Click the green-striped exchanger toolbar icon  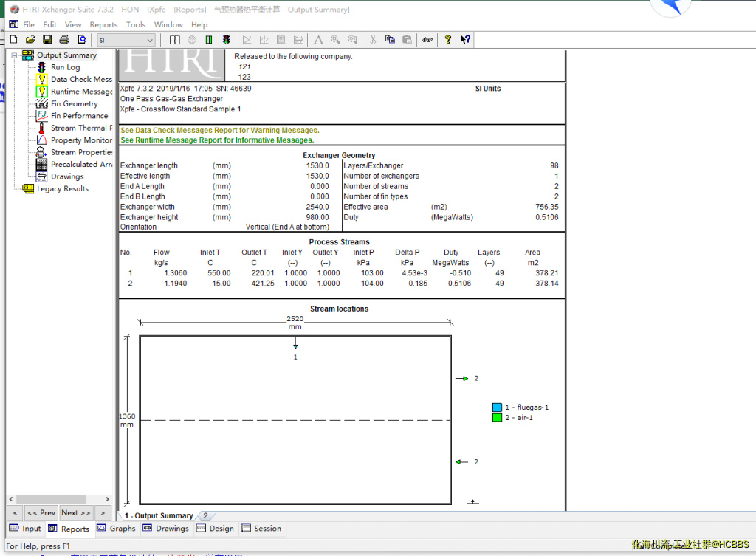209,40
